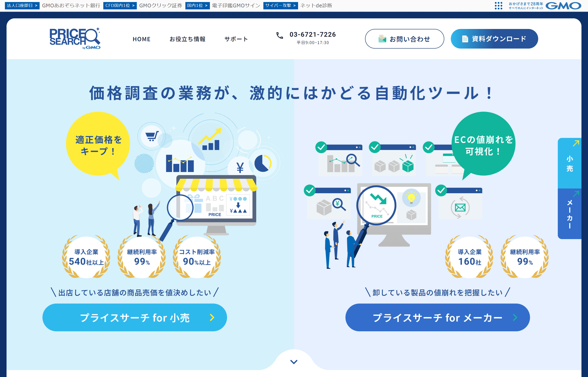Open the GMOクリック証券 link
588x377 pixels.
coord(160,5)
